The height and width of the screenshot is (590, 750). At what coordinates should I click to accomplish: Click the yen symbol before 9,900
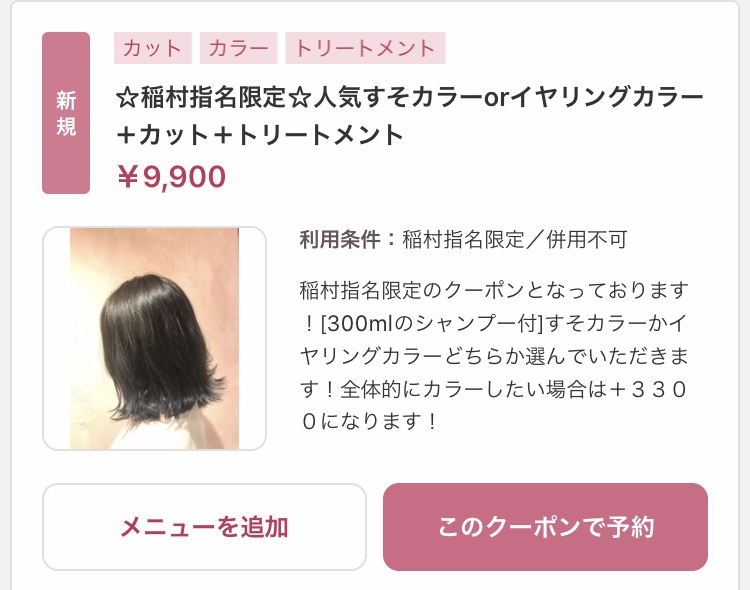pos(128,177)
